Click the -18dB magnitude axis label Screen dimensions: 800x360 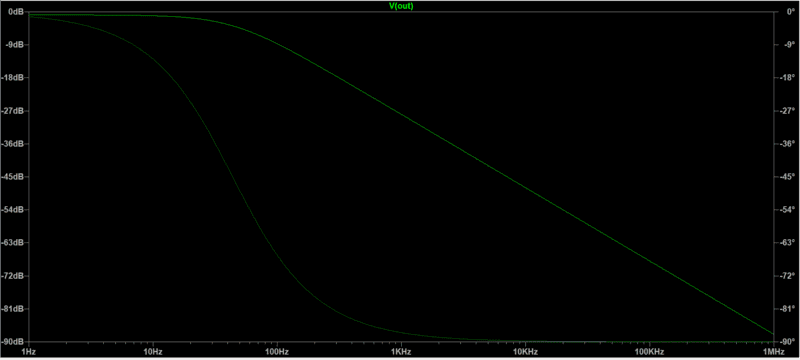click(x=13, y=78)
